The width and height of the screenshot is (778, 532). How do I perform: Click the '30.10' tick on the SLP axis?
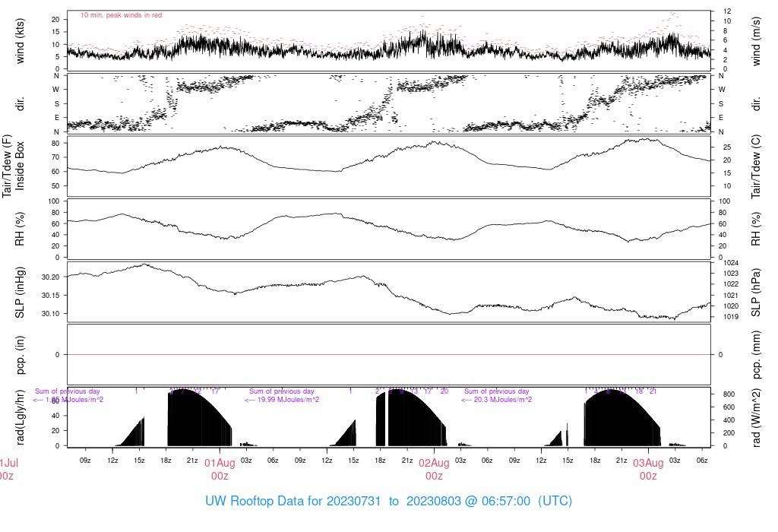51,314
